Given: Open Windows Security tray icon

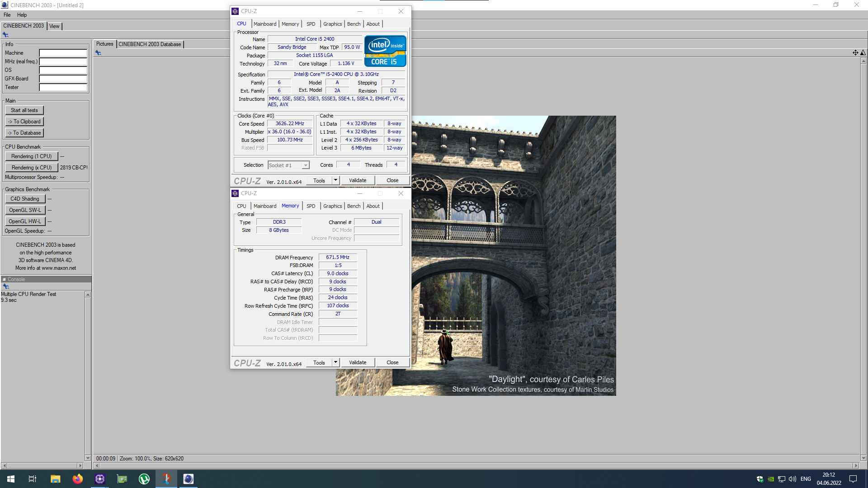Looking at the screenshot, I should [x=760, y=479].
